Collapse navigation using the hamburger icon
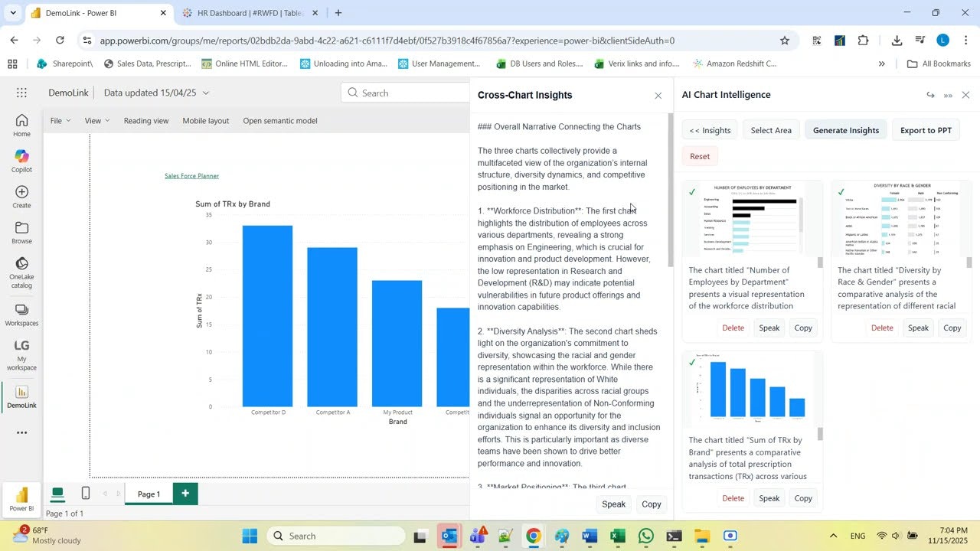Screen dimensions: 980x551 (22, 93)
